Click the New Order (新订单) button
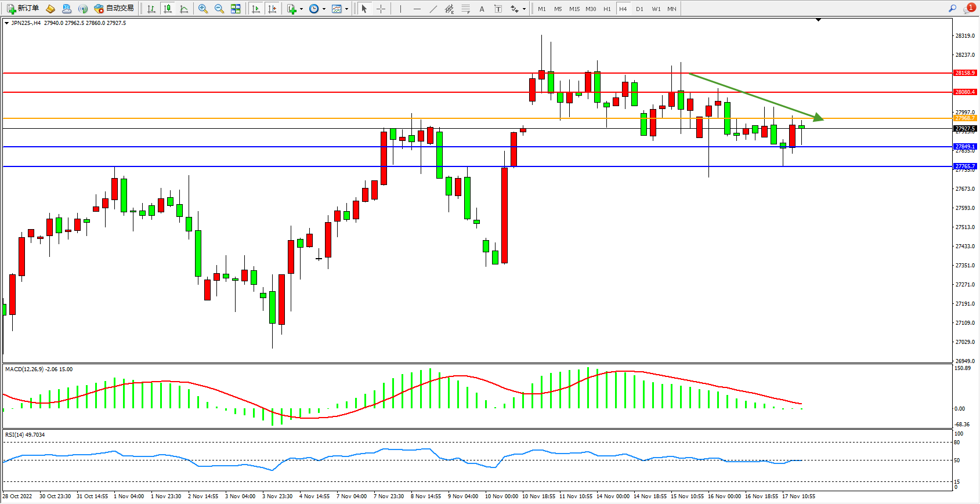 click(23, 9)
